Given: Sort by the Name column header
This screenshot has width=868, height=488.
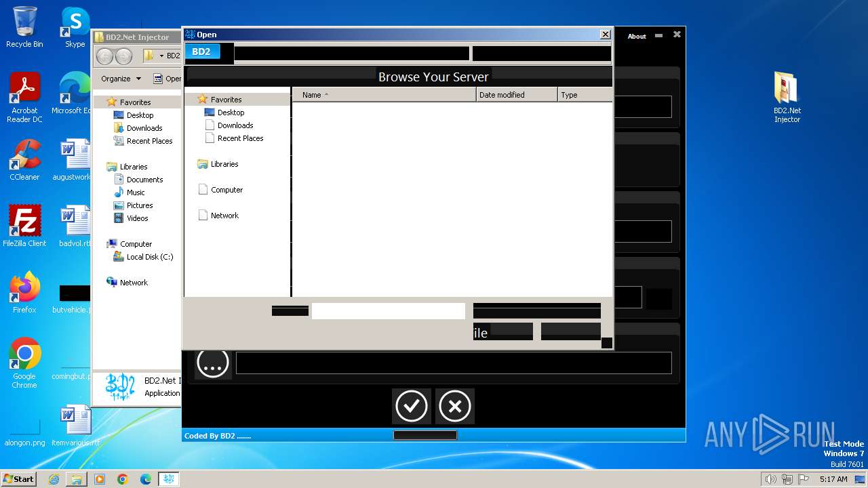Looking at the screenshot, I should click(x=384, y=95).
